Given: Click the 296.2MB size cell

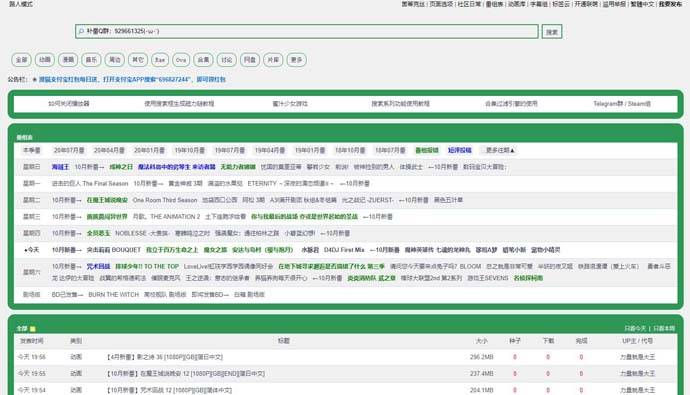Looking at the screenshot, I should click(481, 357).
